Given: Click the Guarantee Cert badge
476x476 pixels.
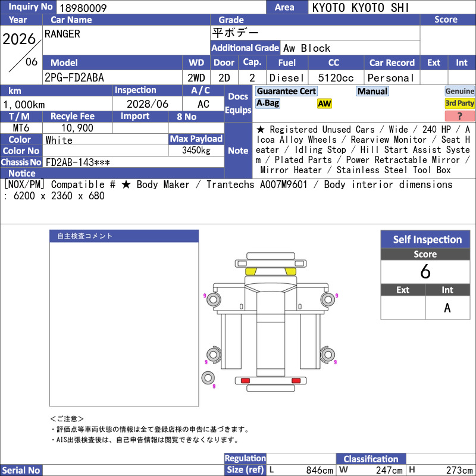Looking at the screenshot, I should 286,91.
